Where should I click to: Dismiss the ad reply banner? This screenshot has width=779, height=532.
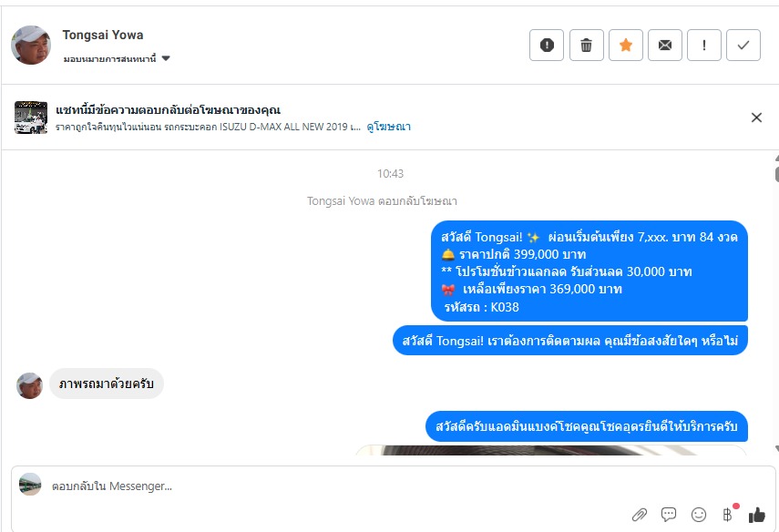click(x=756, y=118)
